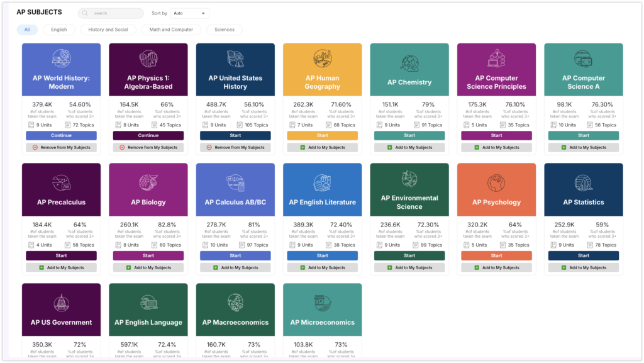This screenshot has height=363, width=644.
Task: Start AP United States History
Action: click(235, 135)
